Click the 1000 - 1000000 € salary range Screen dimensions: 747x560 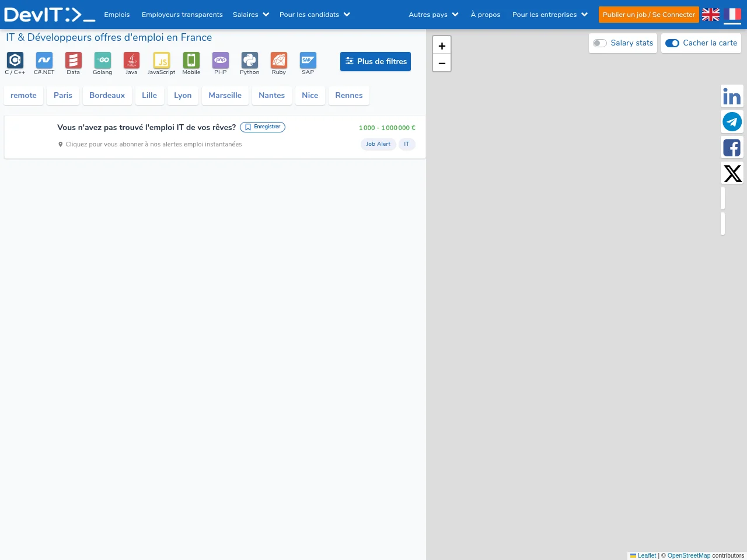pyautogui.click(x=387, y=128)
